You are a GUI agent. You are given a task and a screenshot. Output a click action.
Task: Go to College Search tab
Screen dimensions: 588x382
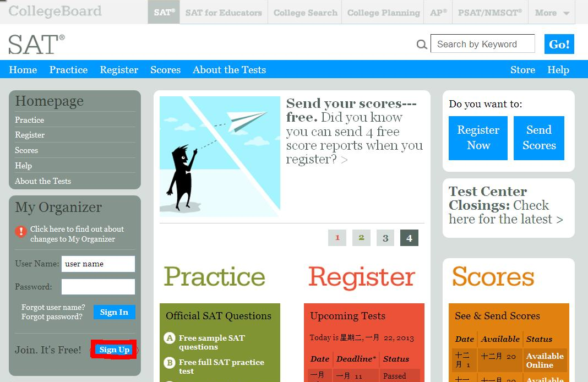[305, 13]
